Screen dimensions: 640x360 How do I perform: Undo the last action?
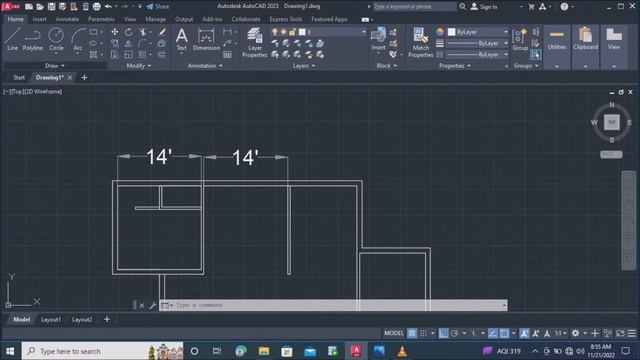(108, 7)
